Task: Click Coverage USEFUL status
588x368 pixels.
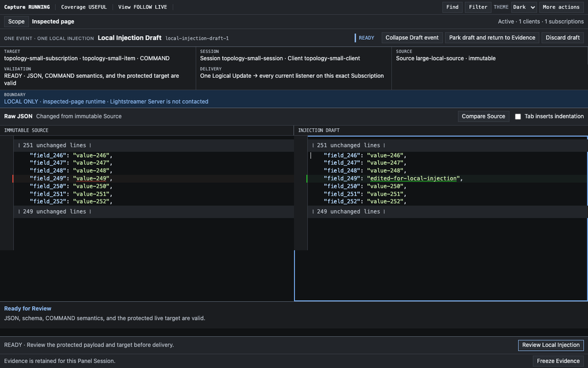Action: point(84,7)
